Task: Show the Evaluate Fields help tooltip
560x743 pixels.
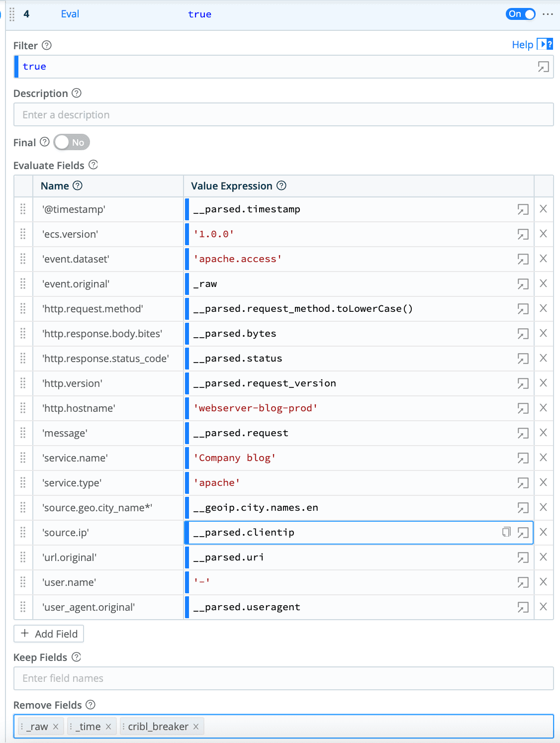Action: (93, 165)
